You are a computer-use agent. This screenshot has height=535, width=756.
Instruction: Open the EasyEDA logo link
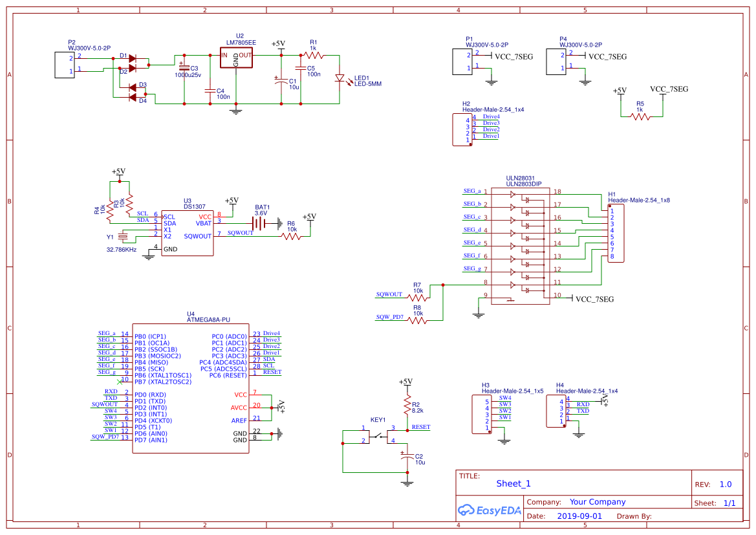(x=490, y=510)
